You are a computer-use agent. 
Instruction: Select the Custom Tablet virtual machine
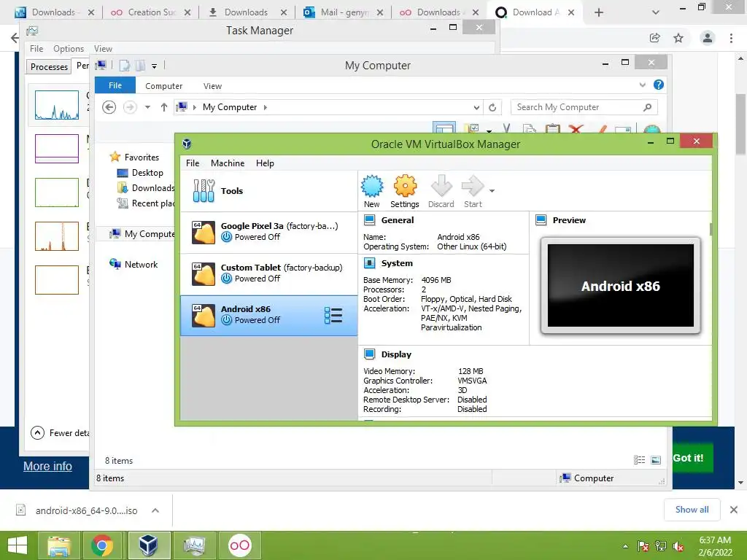(x=269, y=273)
